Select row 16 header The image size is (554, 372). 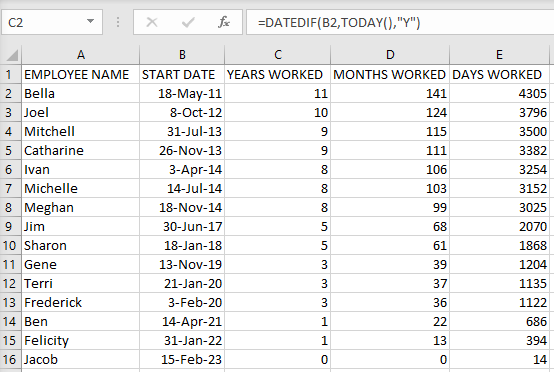pos(10,360)
